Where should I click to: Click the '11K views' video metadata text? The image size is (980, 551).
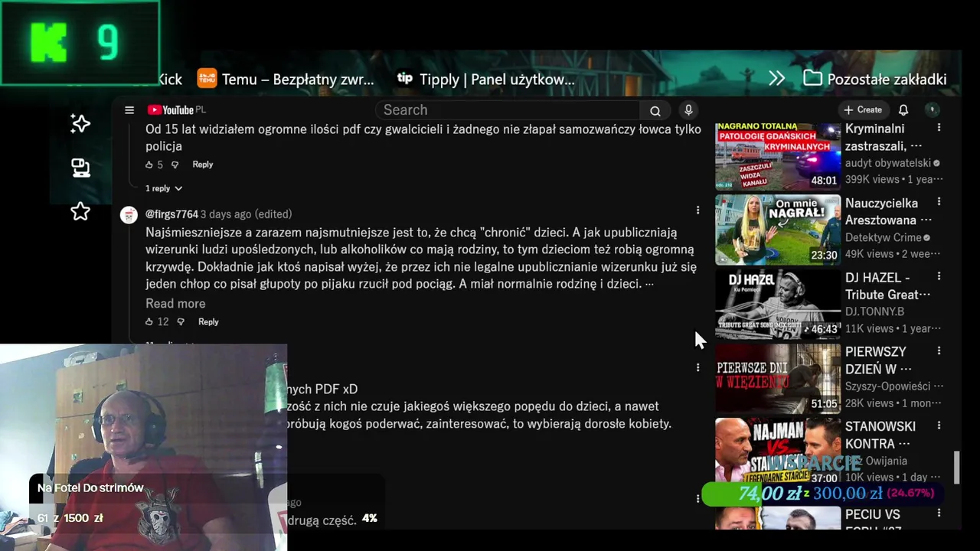click(869, 328)
